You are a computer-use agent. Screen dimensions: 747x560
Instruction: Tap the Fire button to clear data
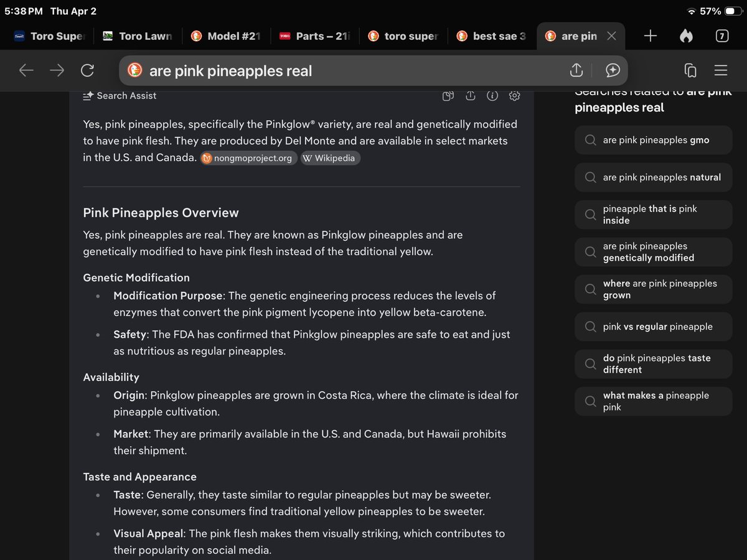tap(686, 36)
